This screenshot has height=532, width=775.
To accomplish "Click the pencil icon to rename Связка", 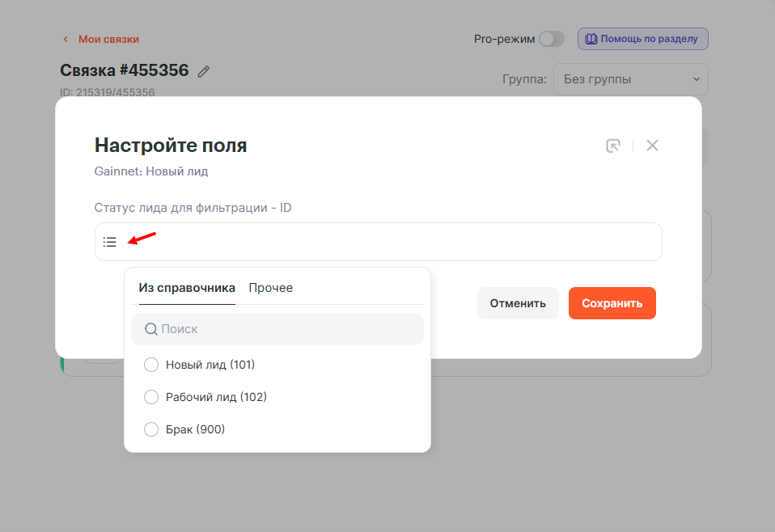I will click(204, 71).
